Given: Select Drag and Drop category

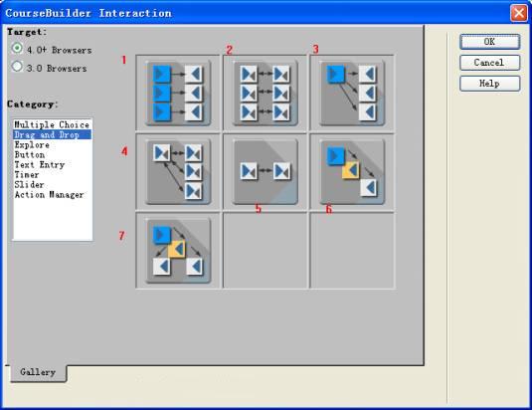Looking at the screenshot, I should (x=52, y=134).
